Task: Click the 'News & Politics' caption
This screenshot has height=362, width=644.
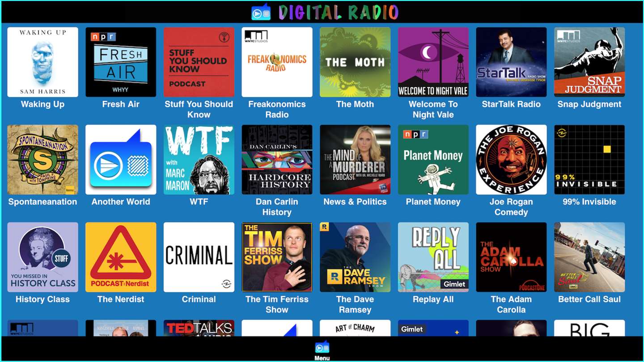Action: pos(355,202)
